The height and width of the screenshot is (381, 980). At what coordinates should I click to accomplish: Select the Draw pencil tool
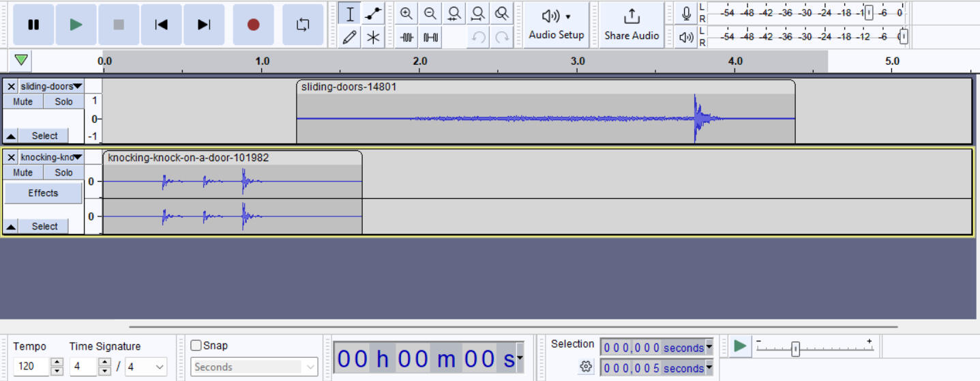(x=350, y=38)
